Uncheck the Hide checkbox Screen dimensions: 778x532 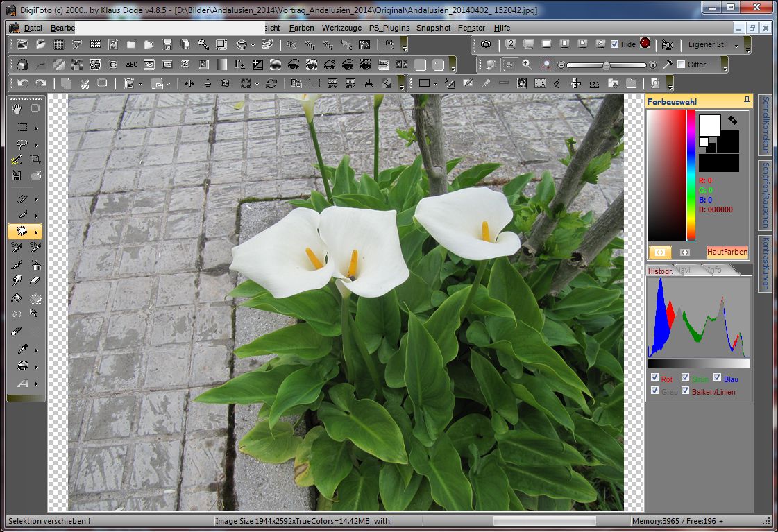coord(614,44)
